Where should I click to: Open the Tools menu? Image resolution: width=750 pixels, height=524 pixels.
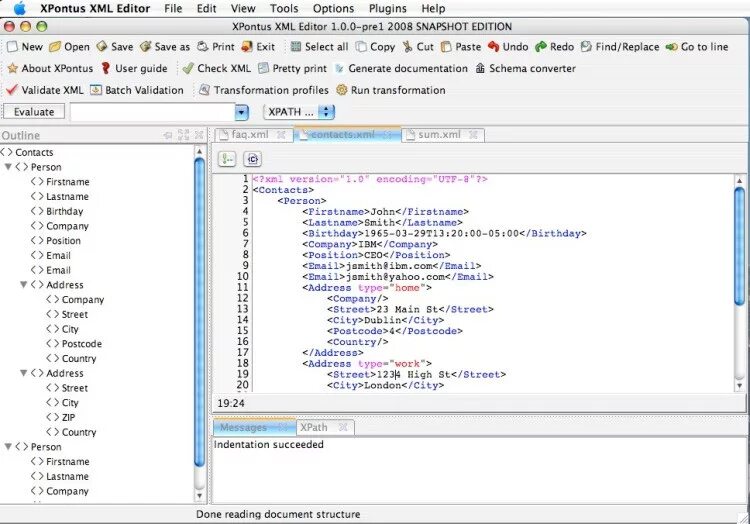(284, 9)
